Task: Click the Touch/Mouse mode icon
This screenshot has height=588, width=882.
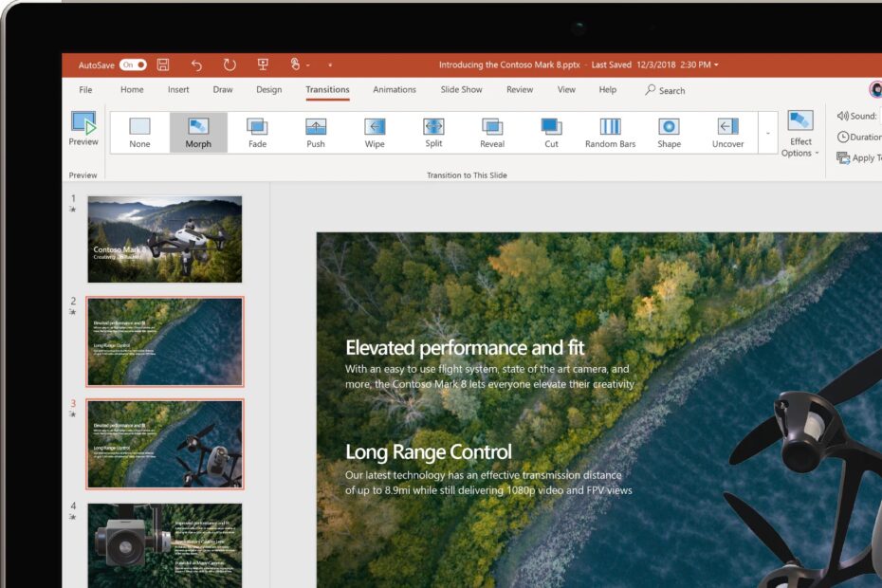Action: (x=295, y=64)
